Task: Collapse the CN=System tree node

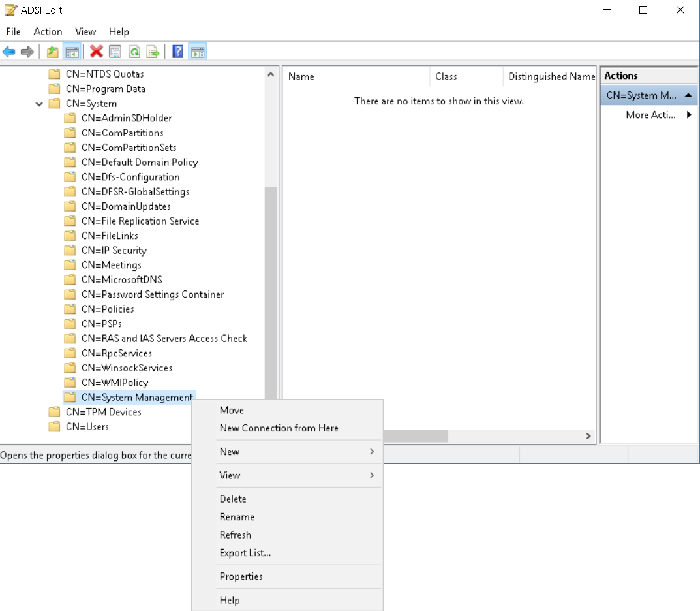Action: (40, 104)
